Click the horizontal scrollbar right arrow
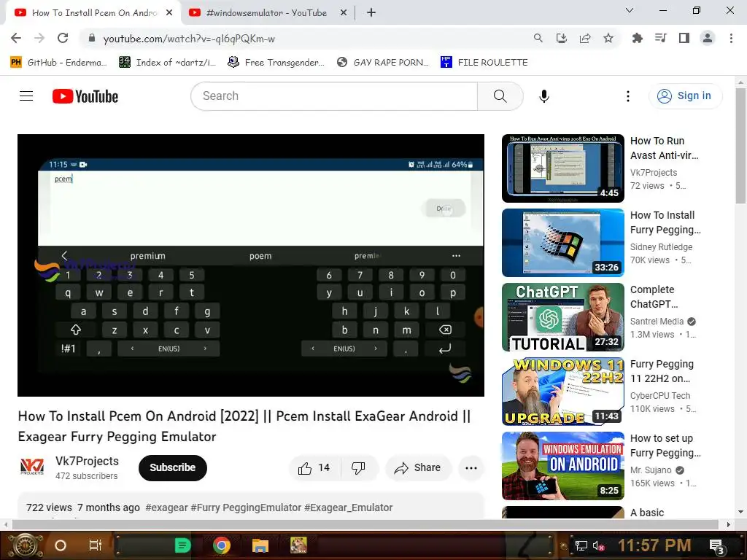This screenshot has height=560, width=747. click(728, 524)
